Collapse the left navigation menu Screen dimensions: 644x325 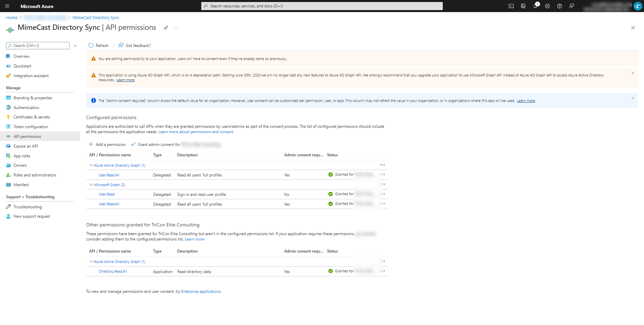[75, 46]
